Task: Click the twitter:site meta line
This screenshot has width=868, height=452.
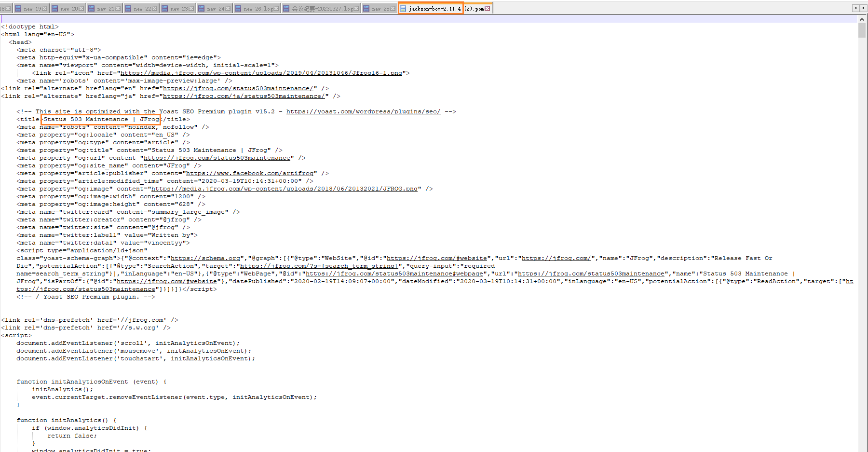Action: pyautogui.click(x=103, y=228)
